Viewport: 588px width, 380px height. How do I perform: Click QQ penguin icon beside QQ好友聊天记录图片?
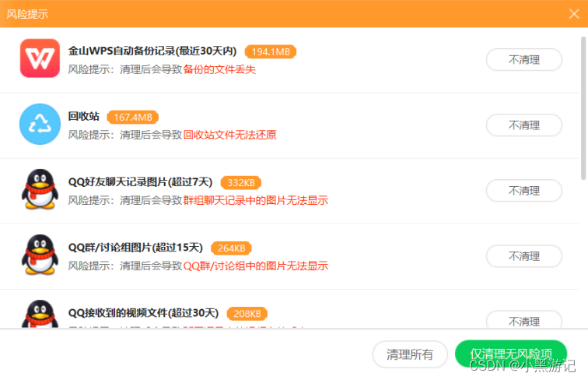click(40, 189)
